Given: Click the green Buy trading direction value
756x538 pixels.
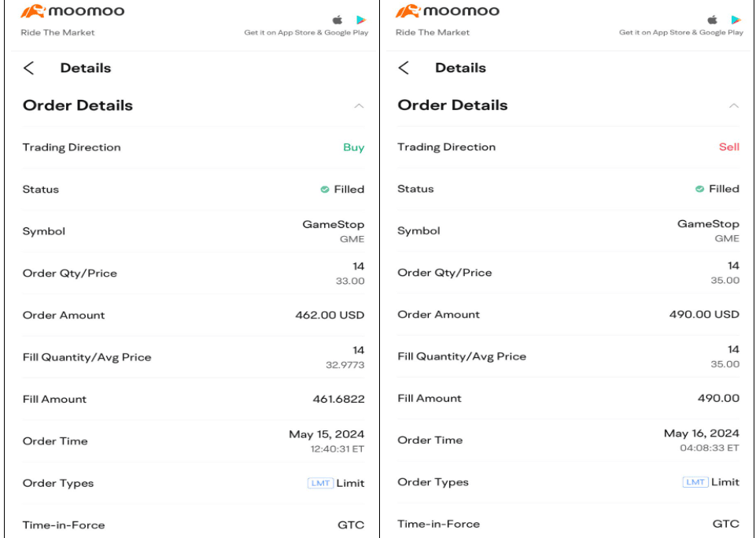Looking at the screenshot, I should click(353, 148).
